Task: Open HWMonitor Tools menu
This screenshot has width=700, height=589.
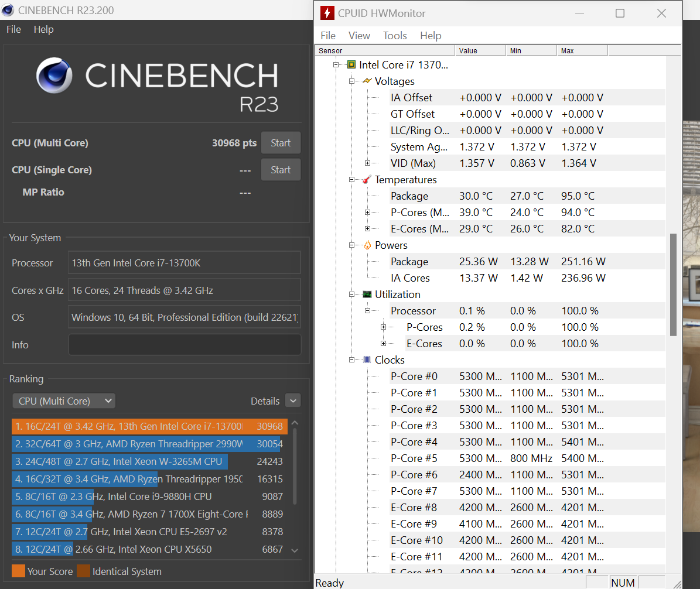Action: pyautogui.click(x=395, y=35)
